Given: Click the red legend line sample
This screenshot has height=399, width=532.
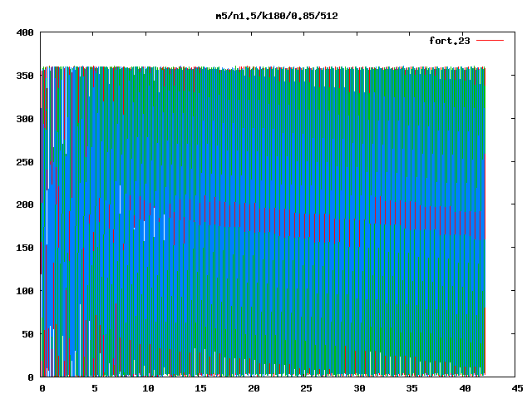Looking at the screenshot, I should click(x=490, y=41).
